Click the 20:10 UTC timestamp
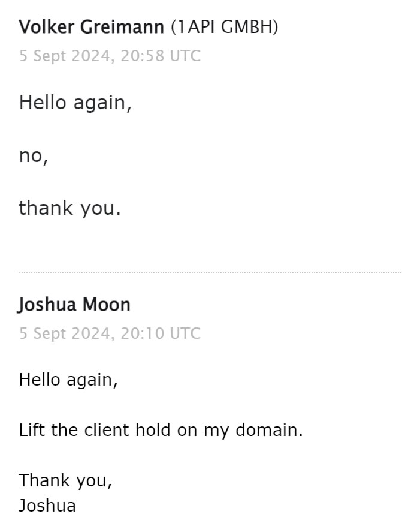This screenshot has height=532, width=402. click(161, 333)
